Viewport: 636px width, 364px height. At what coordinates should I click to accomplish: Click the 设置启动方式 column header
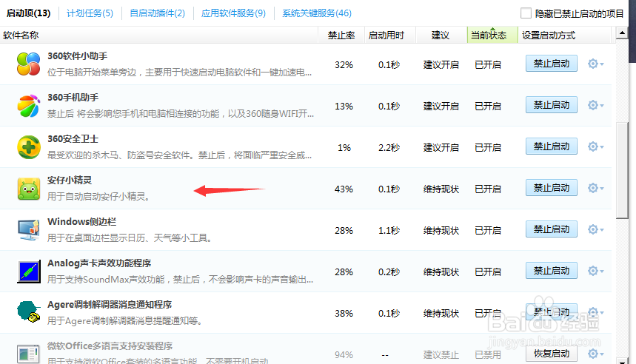coord(565,36)
